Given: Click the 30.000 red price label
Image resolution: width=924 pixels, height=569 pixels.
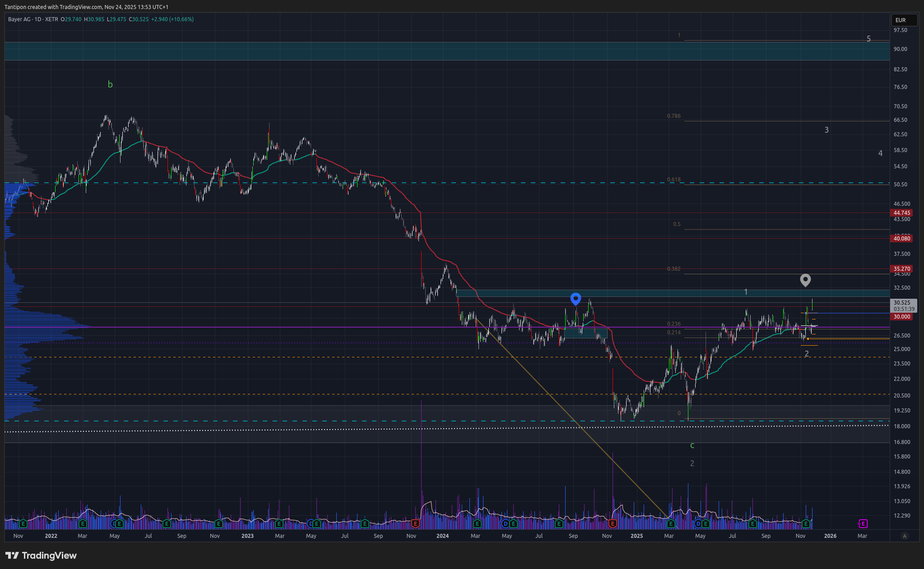Looking at the screenshot, I should 901,317.
